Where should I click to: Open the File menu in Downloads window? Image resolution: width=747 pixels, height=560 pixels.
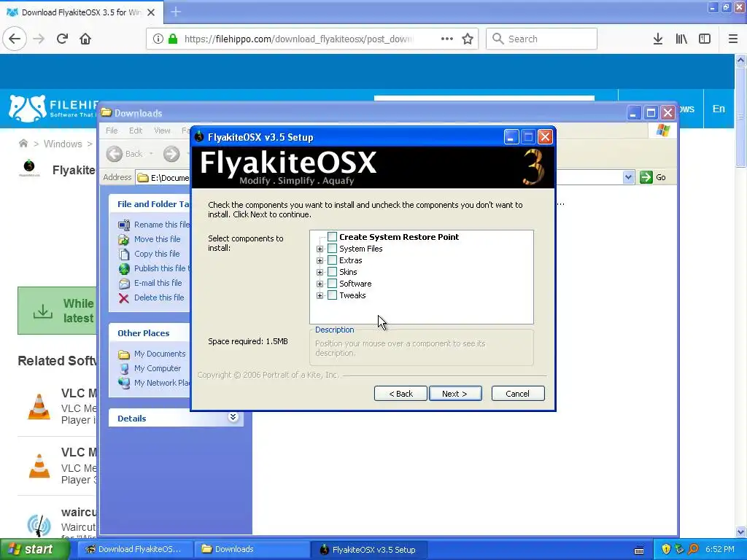[x=112, y=131]
